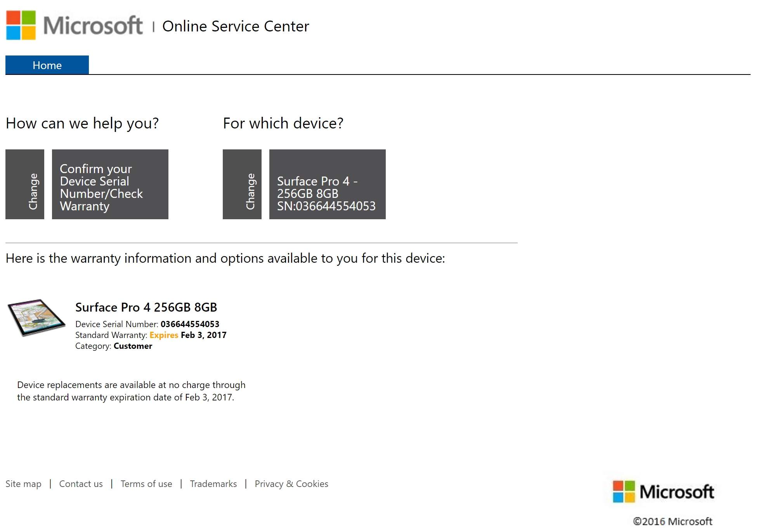Open the Terms of use link

point(146,484)
